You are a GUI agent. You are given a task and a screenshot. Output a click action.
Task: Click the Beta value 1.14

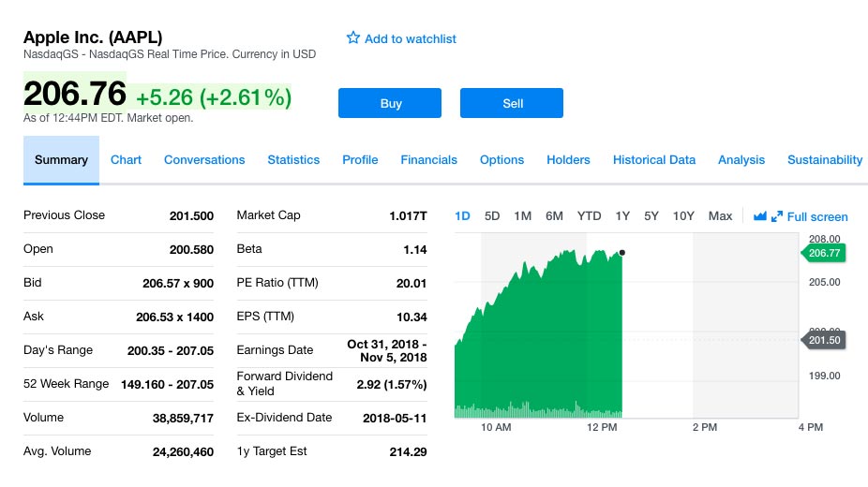(414, 249)
